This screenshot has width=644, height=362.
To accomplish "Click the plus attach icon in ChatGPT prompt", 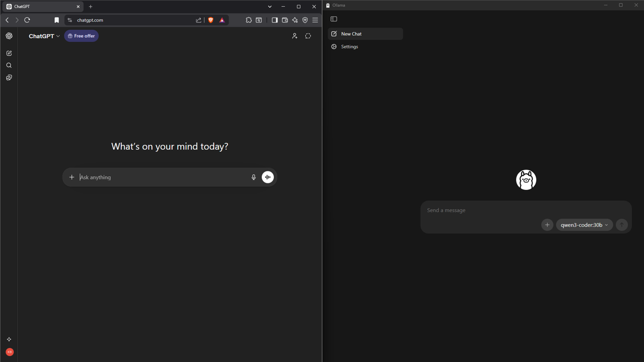I will point(71,177).
